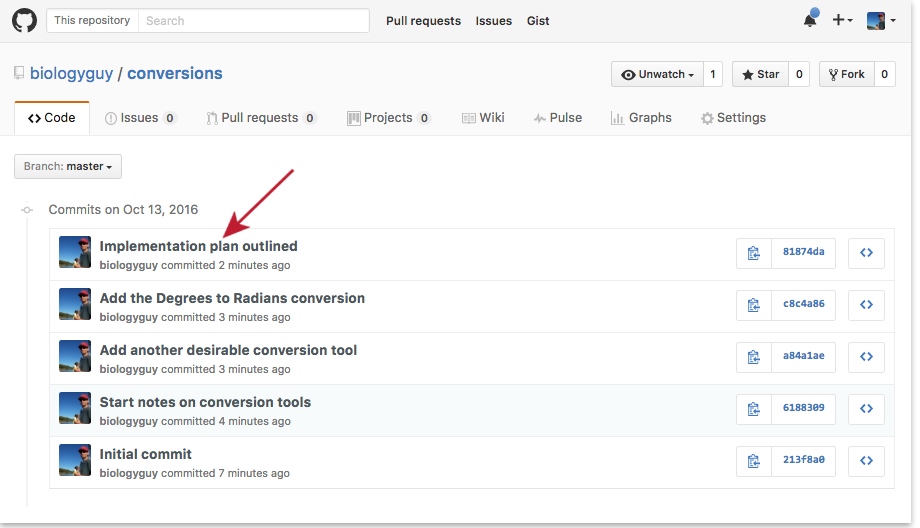Copy full SHA for commit c8c4a86
This screenshot has height=528, width=920.
pos(754,305)
